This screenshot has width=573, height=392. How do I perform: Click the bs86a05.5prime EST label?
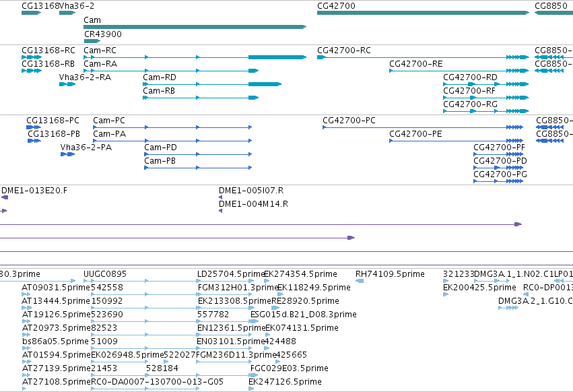(55, 341)
